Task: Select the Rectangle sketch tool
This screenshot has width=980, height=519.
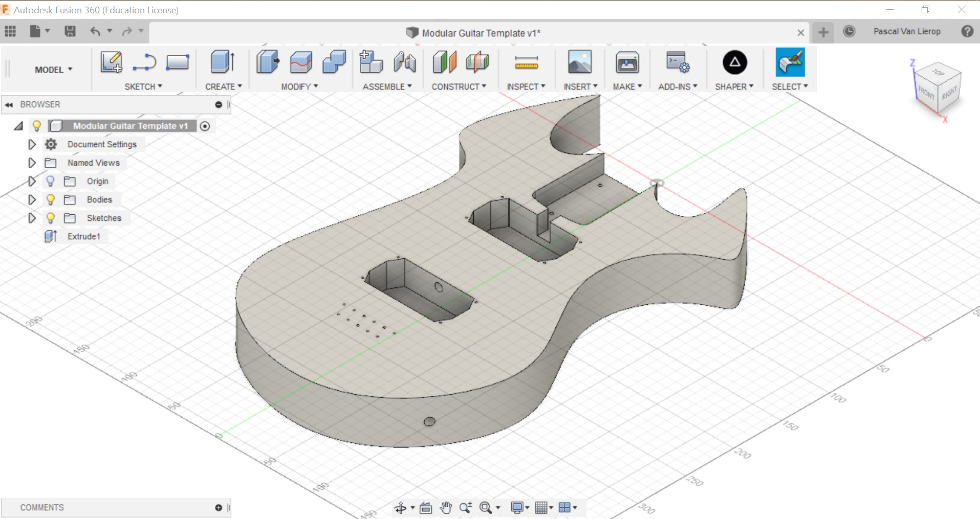Action: [178, 62]
